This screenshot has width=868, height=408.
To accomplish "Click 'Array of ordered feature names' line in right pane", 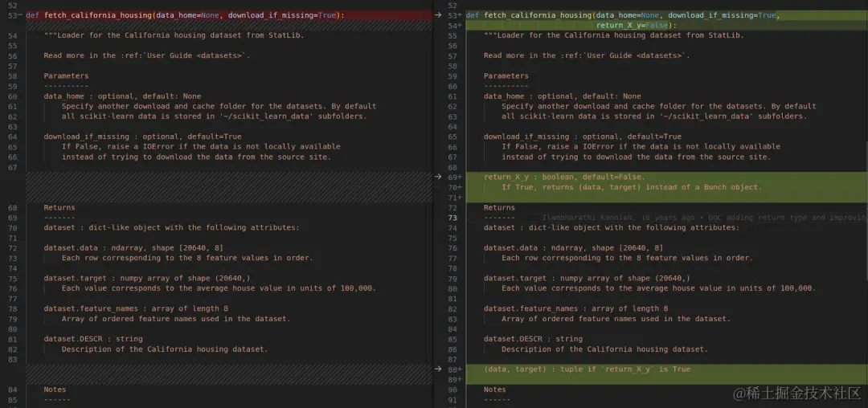I will point(616,318).
